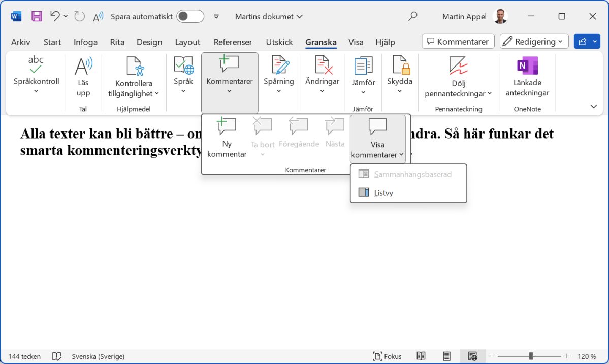Click the Jämför compare documents icon
The width and height of the screenshot is (609, 364).
click(363, 67)
